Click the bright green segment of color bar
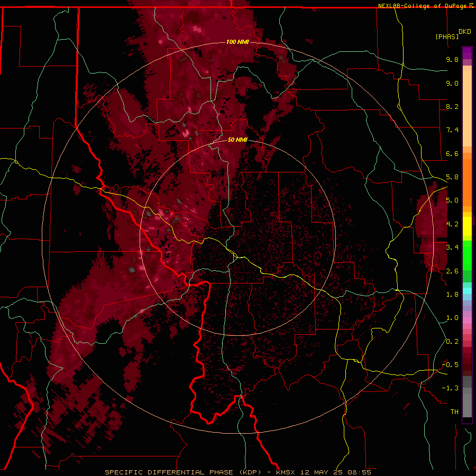476x476 pixels. pyautogui.click(x=467, y=255)
